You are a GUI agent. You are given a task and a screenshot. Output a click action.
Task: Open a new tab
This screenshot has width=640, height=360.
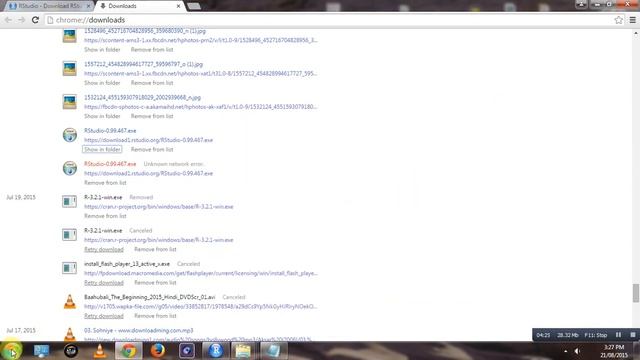pos(194,6)
